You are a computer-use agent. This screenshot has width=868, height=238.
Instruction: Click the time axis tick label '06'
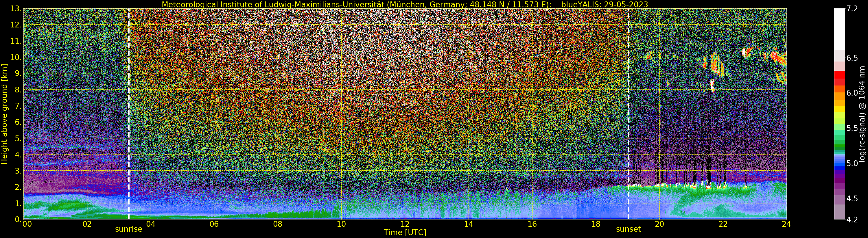[x=214, y=224]
